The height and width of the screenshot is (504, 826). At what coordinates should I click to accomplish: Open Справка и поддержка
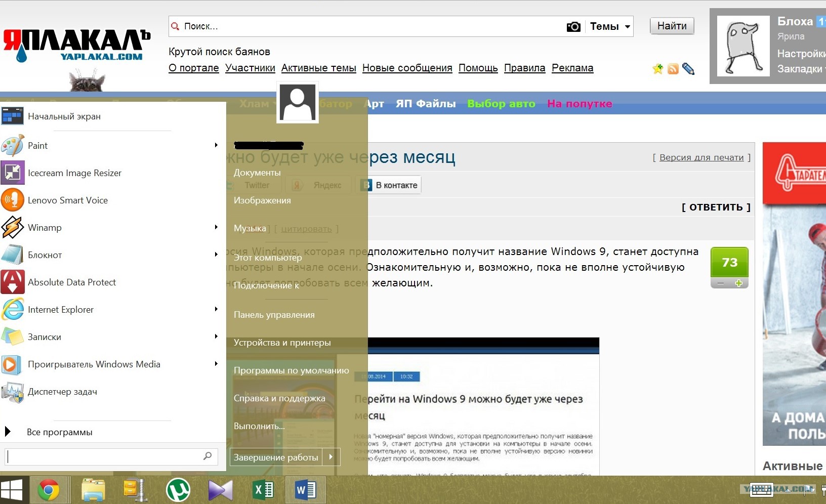(x=279, y=398)
